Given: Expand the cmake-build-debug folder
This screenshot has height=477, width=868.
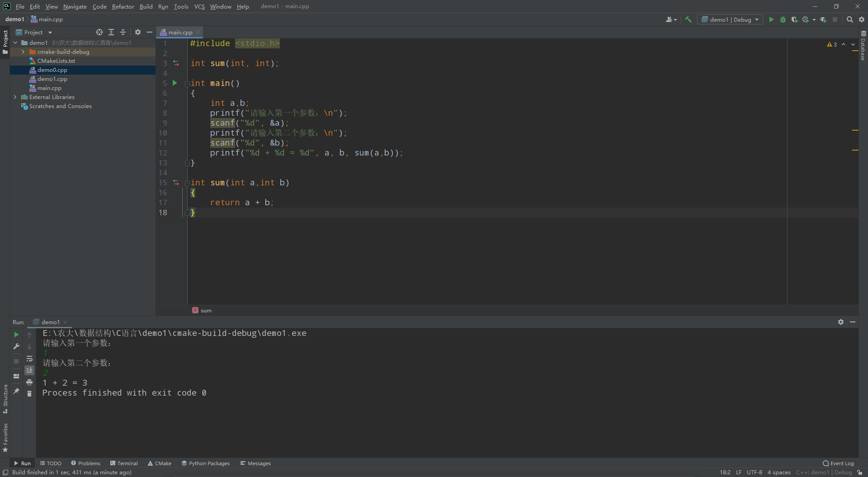Looking at the screenshot, I should pos(23,52).
